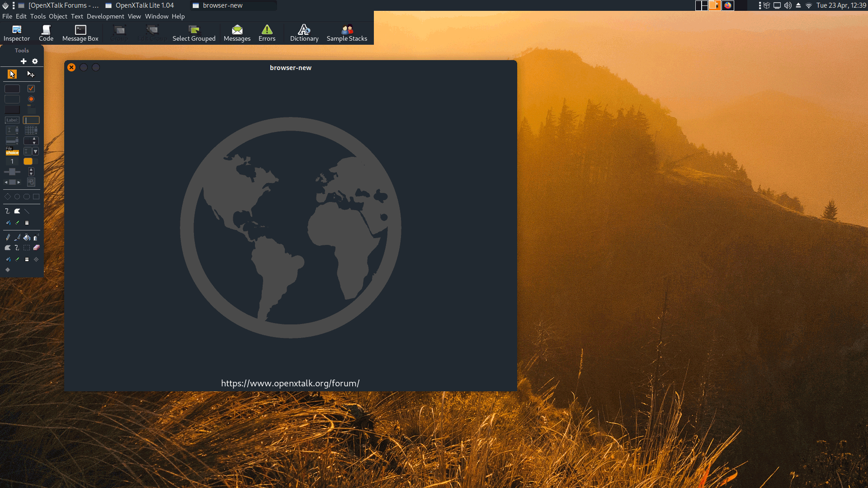Image resolution: width=868 pixels, height=488 pixels.
Task: Click the Tools panel settings gear
Action: [34, 61]
